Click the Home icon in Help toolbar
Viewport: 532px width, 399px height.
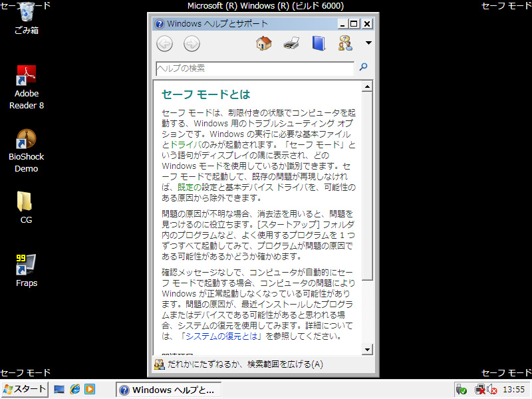(x=264, y=44)
